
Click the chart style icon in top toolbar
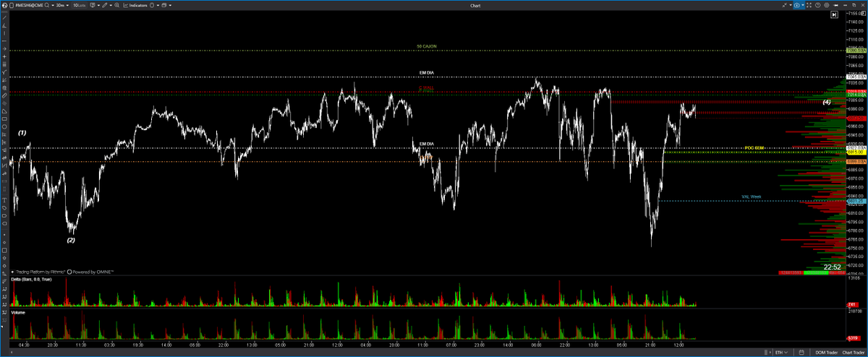pos(93,5)
